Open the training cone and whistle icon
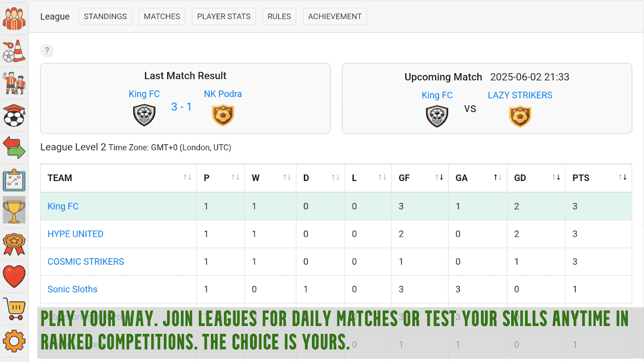This screenshot has width=644, height=362. [14, 51]
